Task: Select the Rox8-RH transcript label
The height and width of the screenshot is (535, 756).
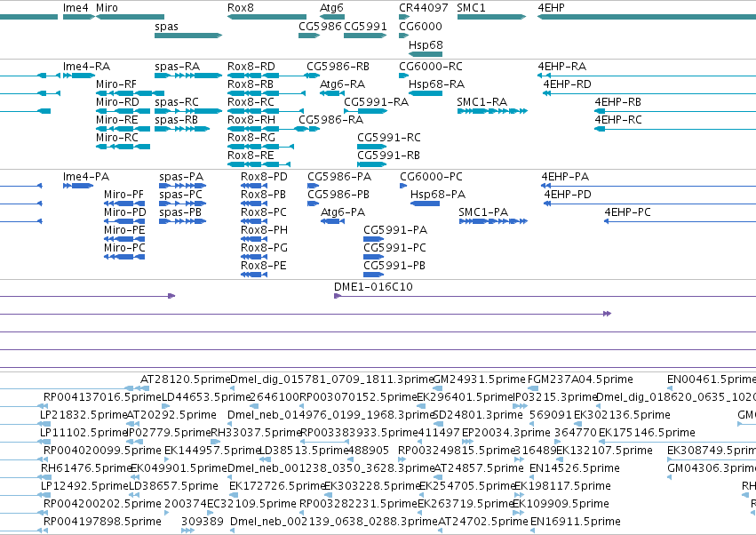Action: coord(251,120)
